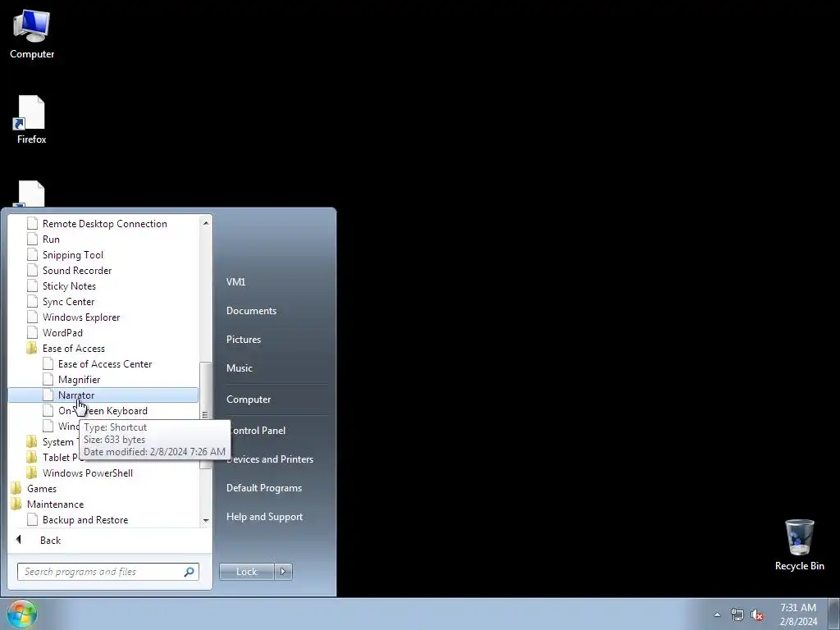The height and width of the screenshot is (630, 840).
Task: Open Ease of Access Center
Action: [x=105, y=363]
